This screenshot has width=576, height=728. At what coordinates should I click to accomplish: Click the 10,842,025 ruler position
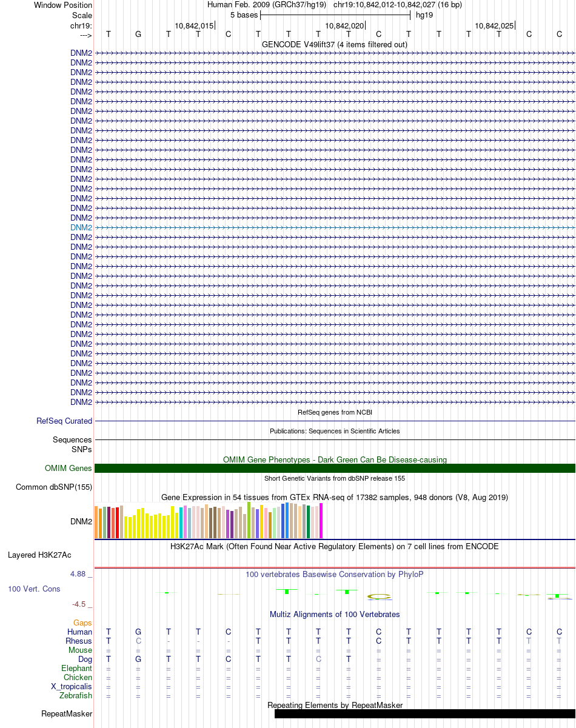click(x=494, y=25)
